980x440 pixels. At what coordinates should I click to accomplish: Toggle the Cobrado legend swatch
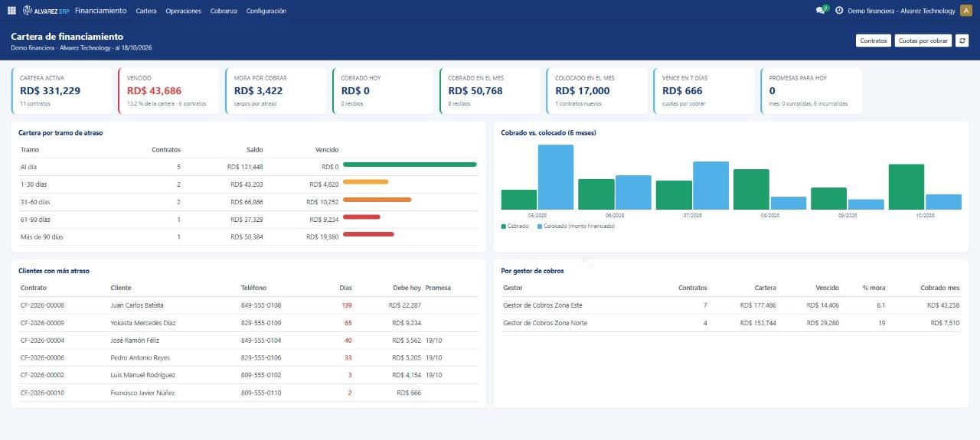(504, 227)
